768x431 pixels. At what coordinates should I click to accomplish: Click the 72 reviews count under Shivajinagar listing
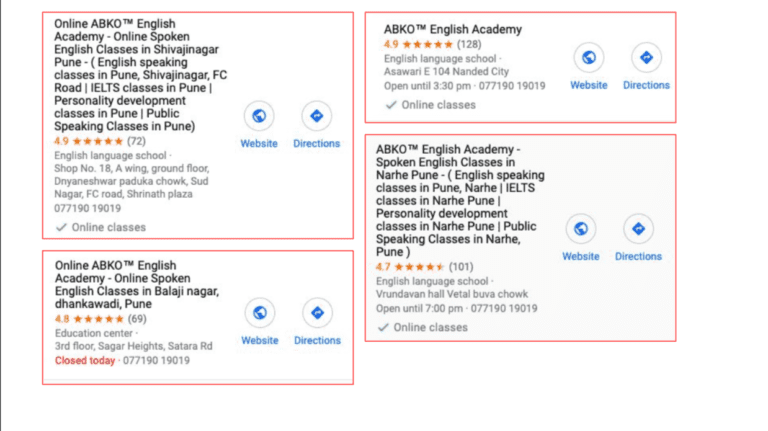tap(137, 142)
